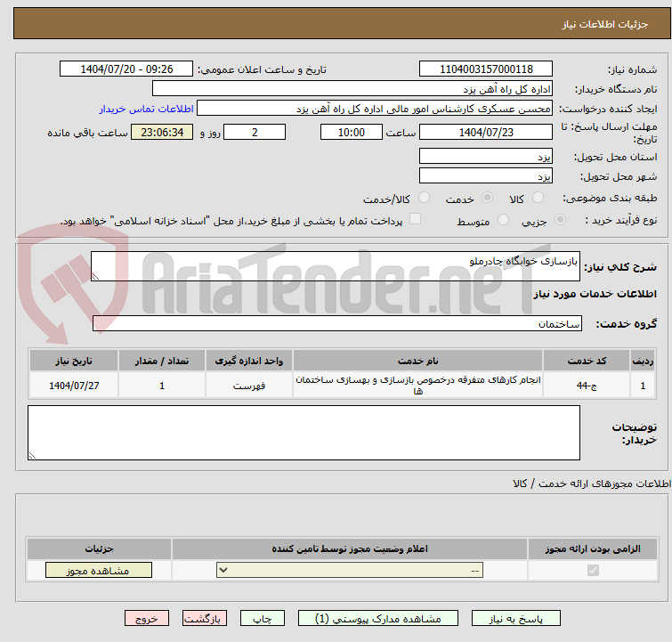Click the واحد اندازه گیری column header
Screen dimensions: 672x642
[249, 361]
